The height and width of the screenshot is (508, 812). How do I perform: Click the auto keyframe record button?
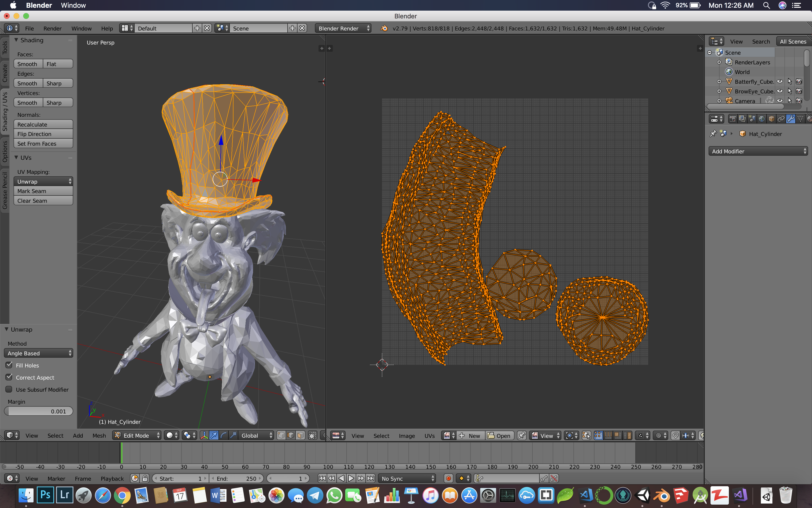(x=449, y=478)
